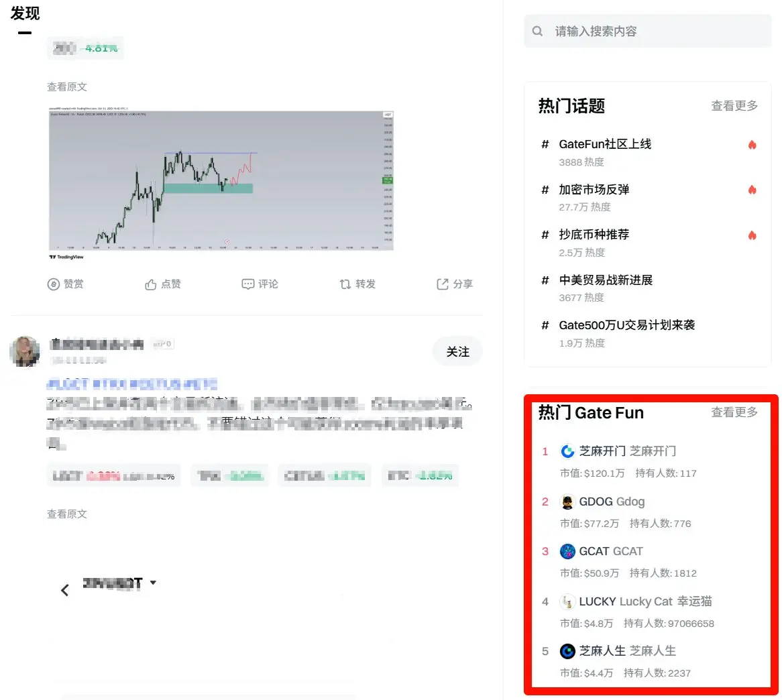Click the 27.7万 热度 heat value
This screenshot has height=700, width=782.
tap(585, 207)
